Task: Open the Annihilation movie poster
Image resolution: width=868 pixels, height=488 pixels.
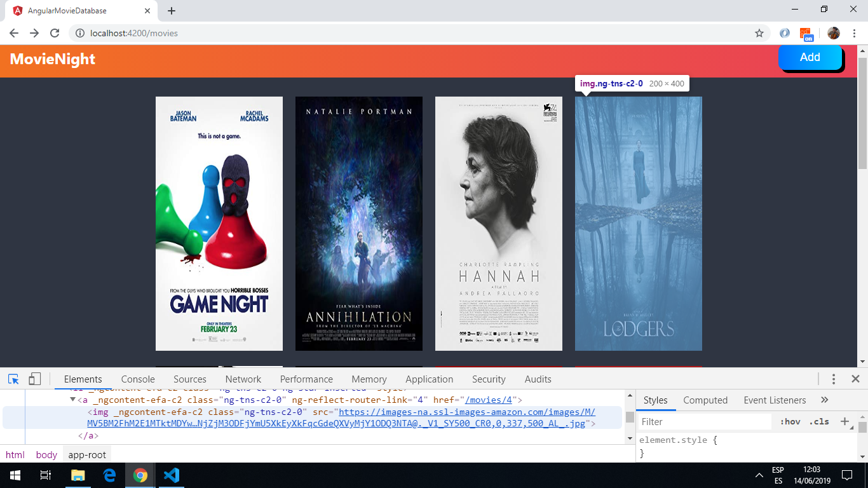Action: click(359, 224)
